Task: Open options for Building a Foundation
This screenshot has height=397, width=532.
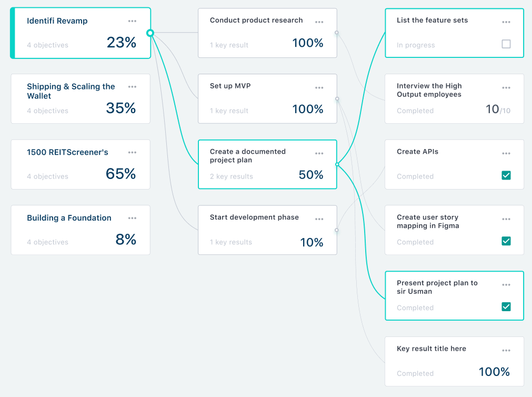Action: click(132, 217)
